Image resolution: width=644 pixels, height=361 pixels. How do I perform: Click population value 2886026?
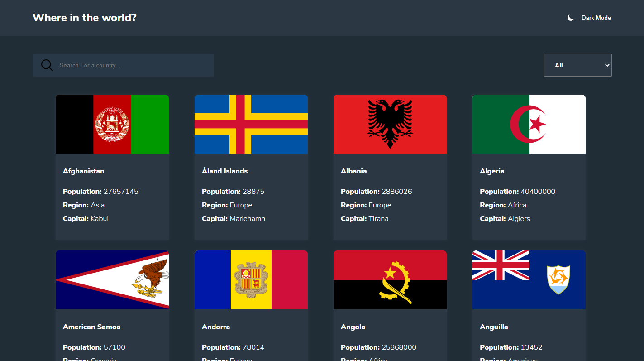pos(397,192)
